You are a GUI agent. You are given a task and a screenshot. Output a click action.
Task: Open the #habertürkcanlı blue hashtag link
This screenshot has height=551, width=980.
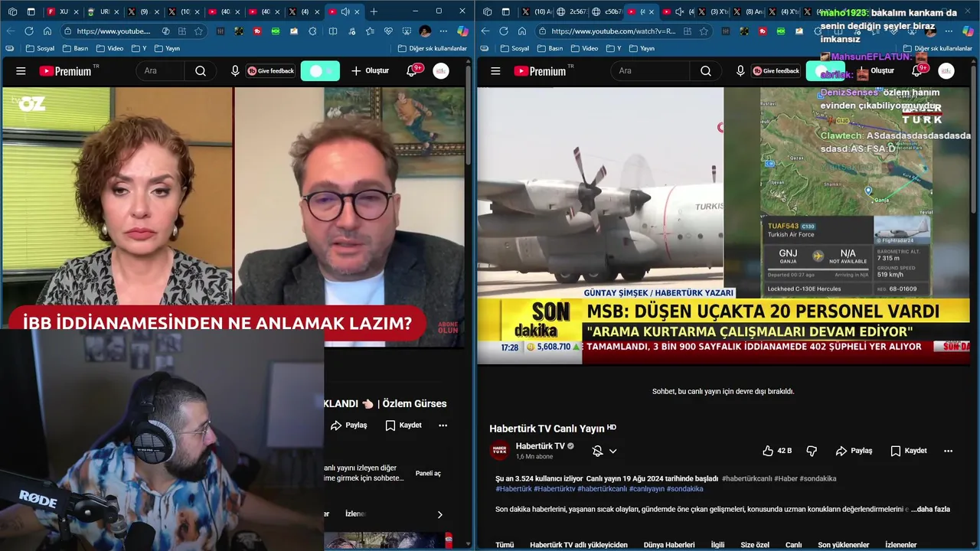(x=603, y=489)
